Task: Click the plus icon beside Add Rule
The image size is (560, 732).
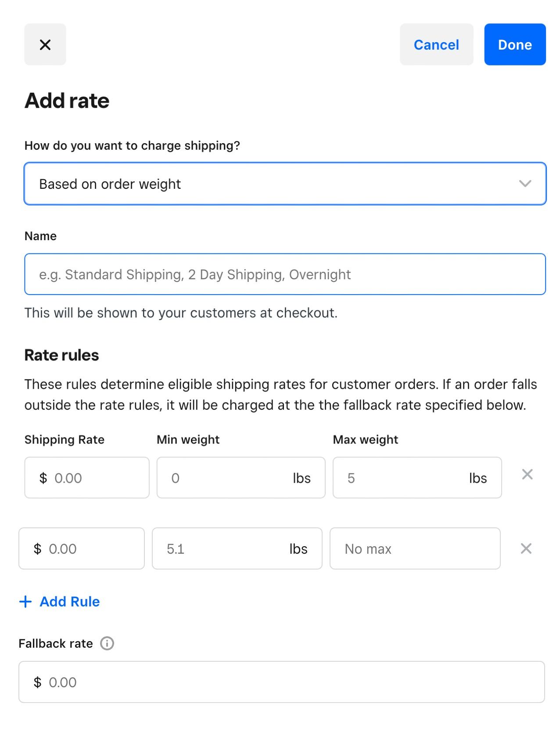Action: click(25, 602)
